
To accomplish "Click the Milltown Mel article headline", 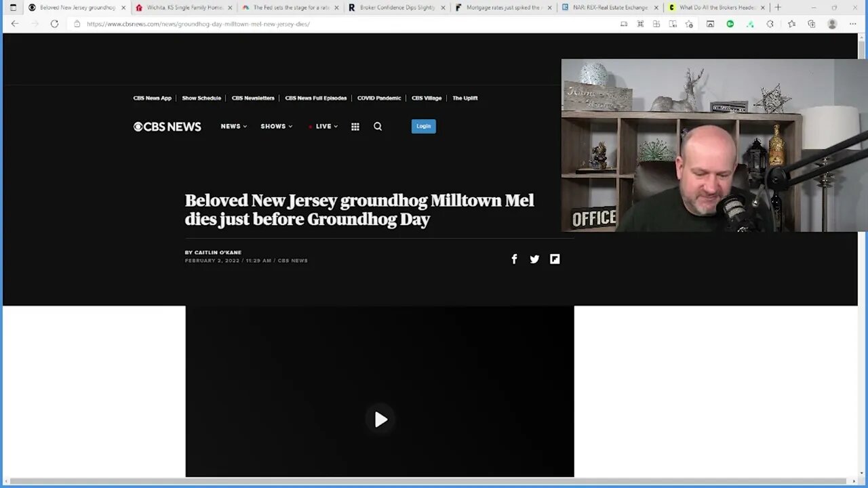I will tap(359, 209).
